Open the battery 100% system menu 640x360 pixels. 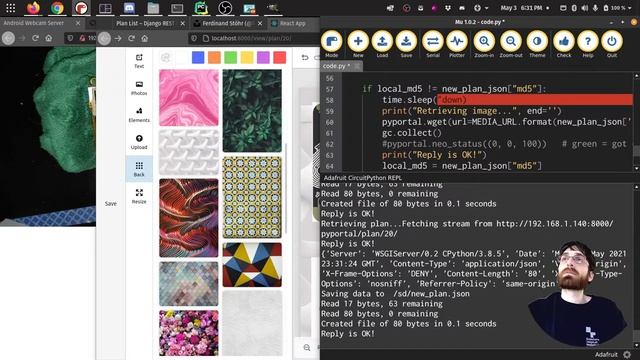(617, 8)
